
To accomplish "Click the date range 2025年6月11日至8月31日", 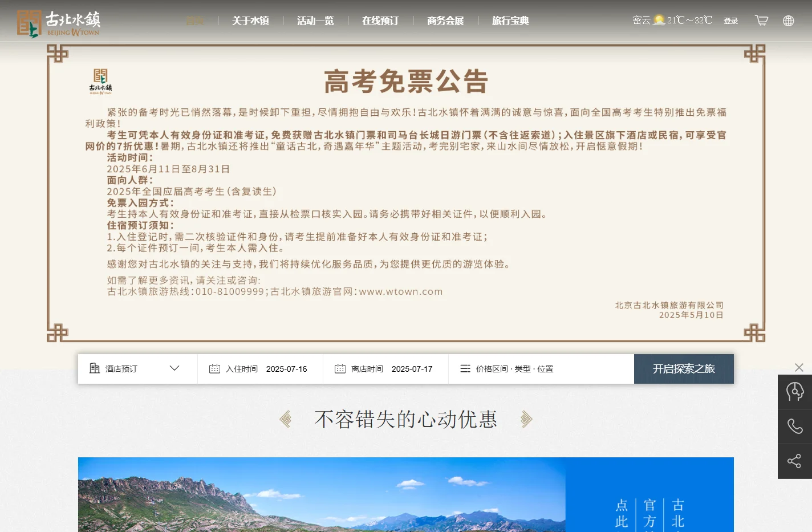I will pos(168,169).
